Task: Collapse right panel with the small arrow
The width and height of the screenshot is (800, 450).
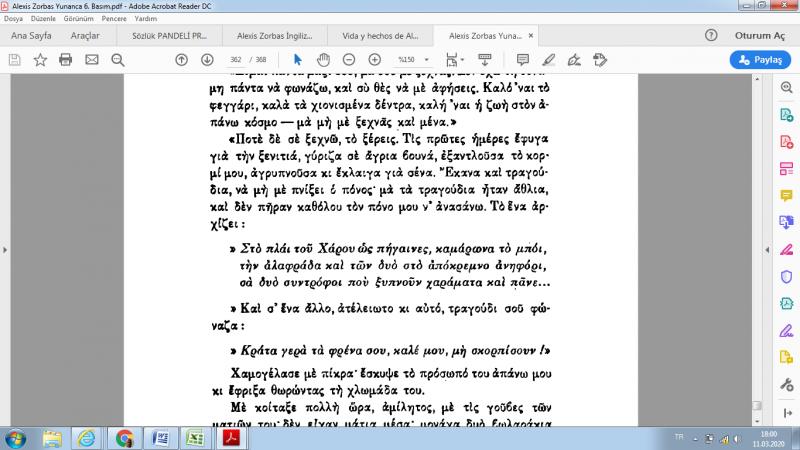Action: (767, 250)
